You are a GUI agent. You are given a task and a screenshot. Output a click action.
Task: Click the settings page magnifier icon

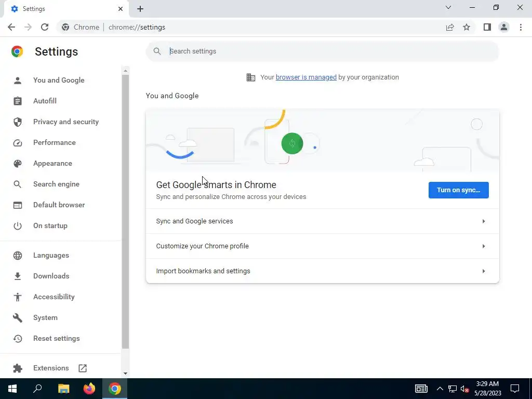pyautogui.click(x=157, y=51)
